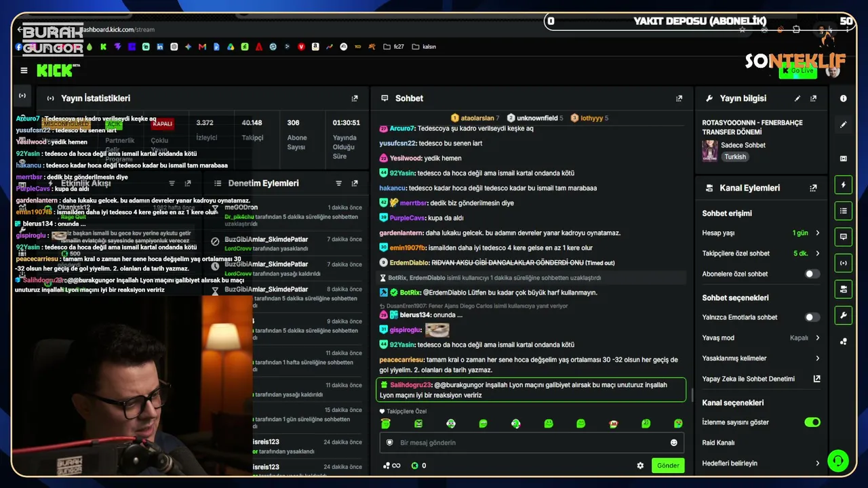Click the shield icon in message box
Image resolution: width=868 pixels, height=488 pixels.
389,443
